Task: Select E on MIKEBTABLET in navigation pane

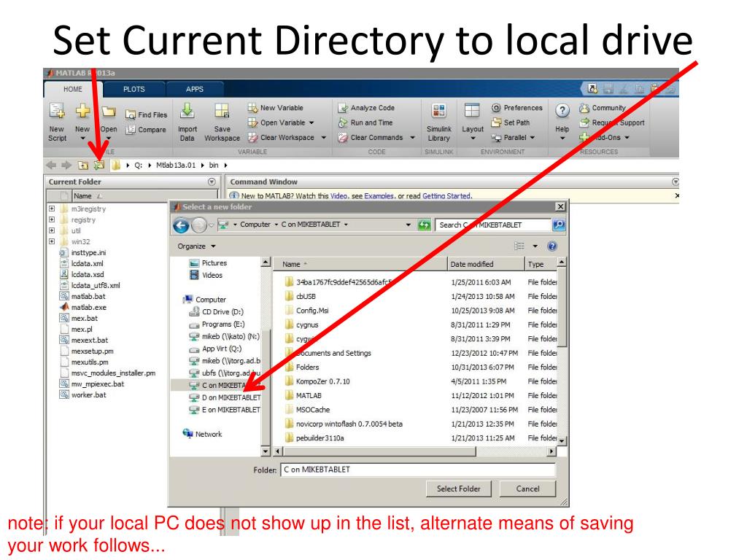Action: click(x=225, y=410)
